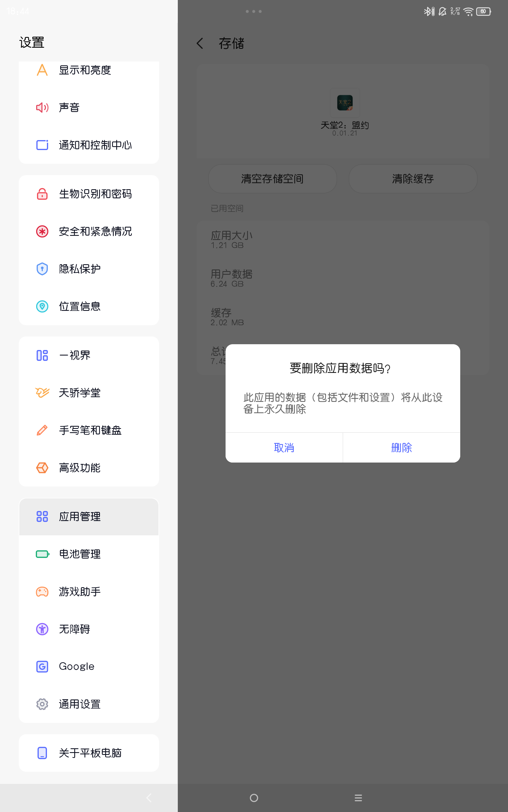The width and height of the screenshot is (508, 812).
Task: Open 游戏助手 settings
Action: coord(89,592)
